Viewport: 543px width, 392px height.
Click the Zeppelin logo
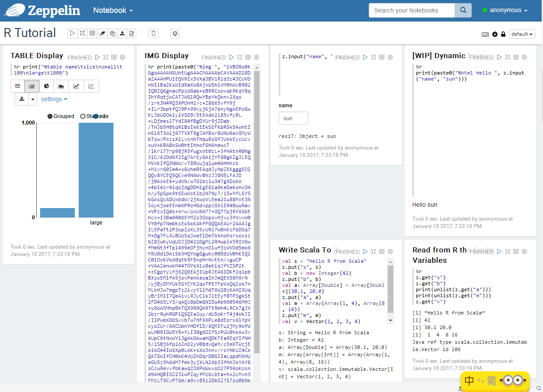(x=41, y=10)
